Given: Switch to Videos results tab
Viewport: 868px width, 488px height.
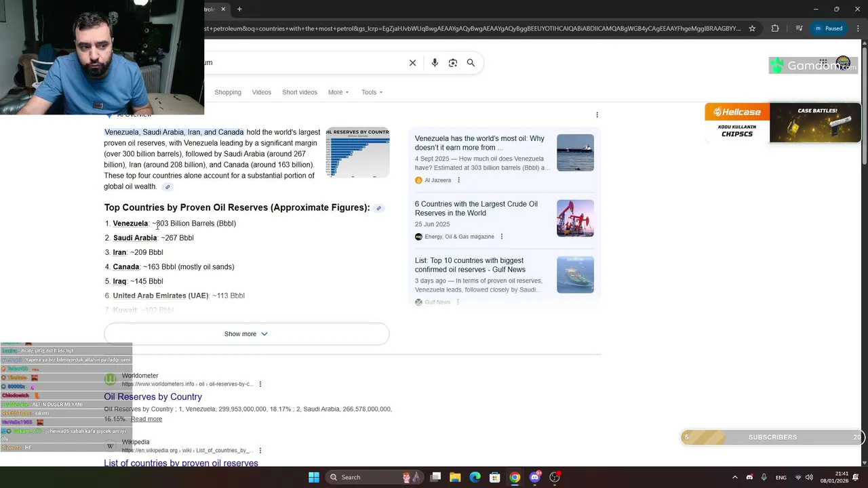Looking at the screenshot, I should pyautogui.click(x=262, y=92).
